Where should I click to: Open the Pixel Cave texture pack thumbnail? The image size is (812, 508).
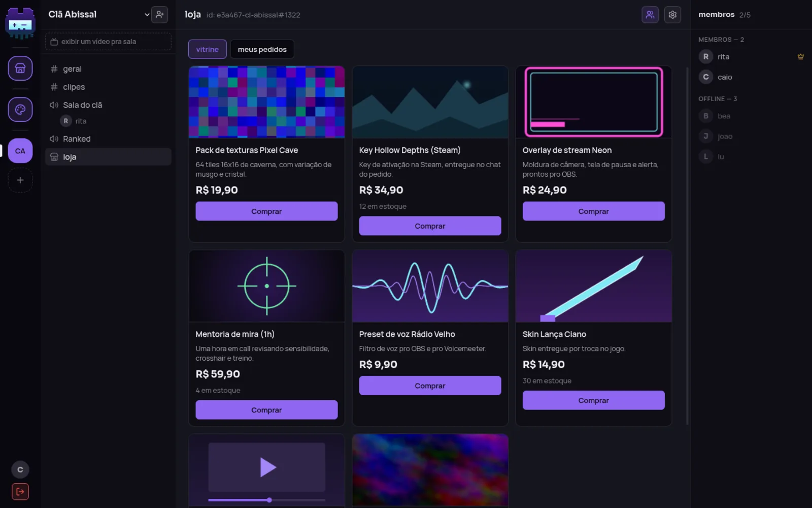coord(266,102)
